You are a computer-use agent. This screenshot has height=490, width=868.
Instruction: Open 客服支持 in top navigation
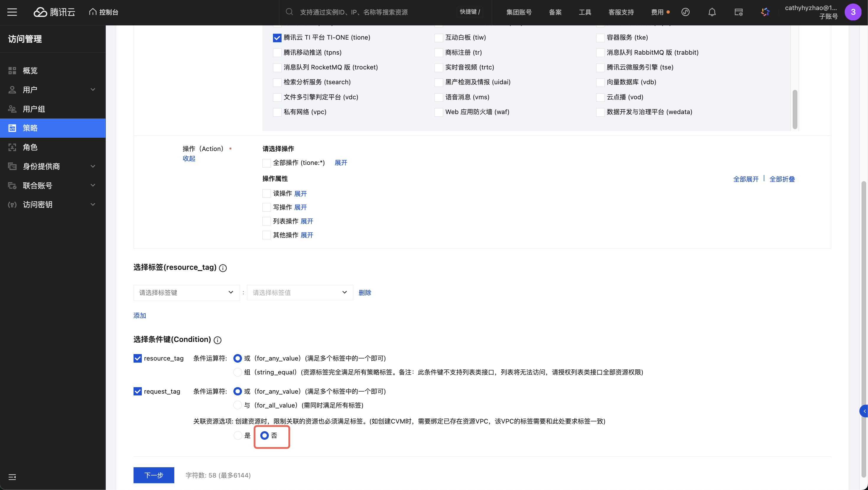pyautogui.click(x=621, y=12)
